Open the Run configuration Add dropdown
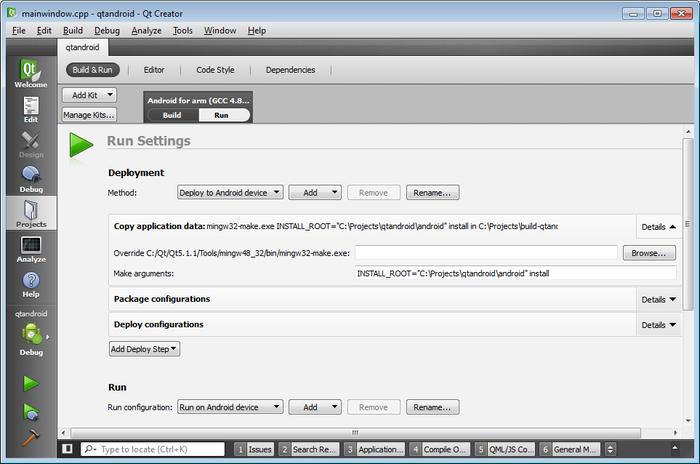Image resolution: width=700 pixels, height=464 pixels. 315,407
